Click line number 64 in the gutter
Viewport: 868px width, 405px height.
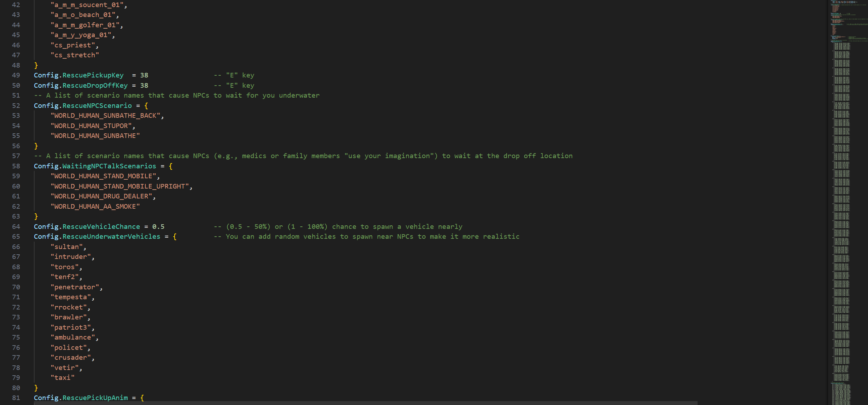click(16, 227)
